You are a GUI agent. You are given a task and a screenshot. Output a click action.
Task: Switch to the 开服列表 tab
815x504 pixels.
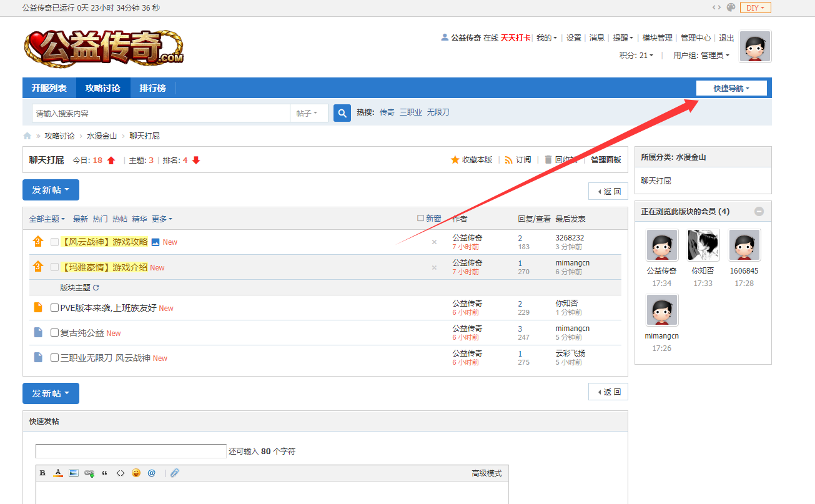pyautogui.click(x=49, y=88)
